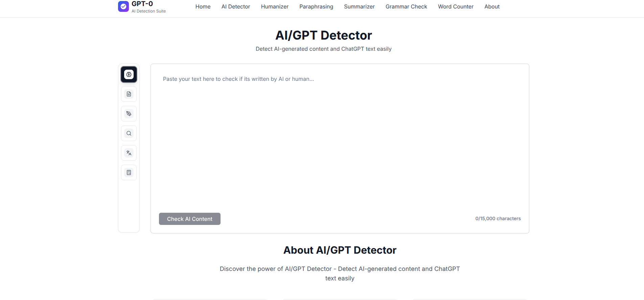Click the AI/GPT Detector main heading
The image size is (644, 300).
[324, 35]
